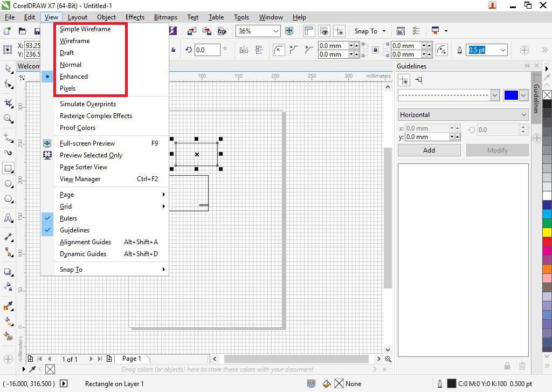Open the Layout menu

[78, 17]
